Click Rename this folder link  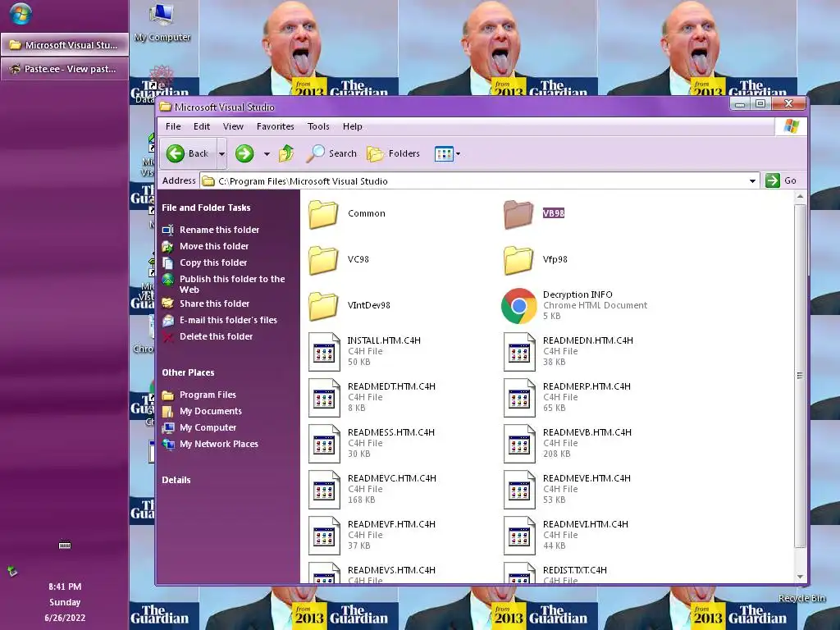[219, 230]
